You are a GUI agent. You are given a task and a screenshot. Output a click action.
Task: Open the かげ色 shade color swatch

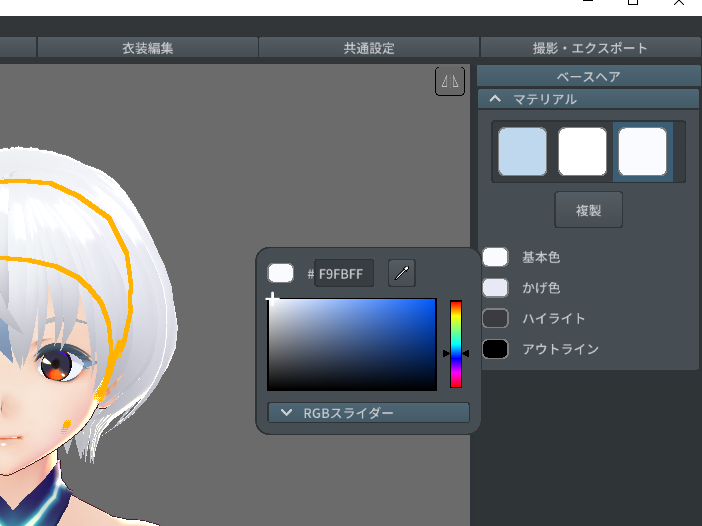tap(496, 288)
